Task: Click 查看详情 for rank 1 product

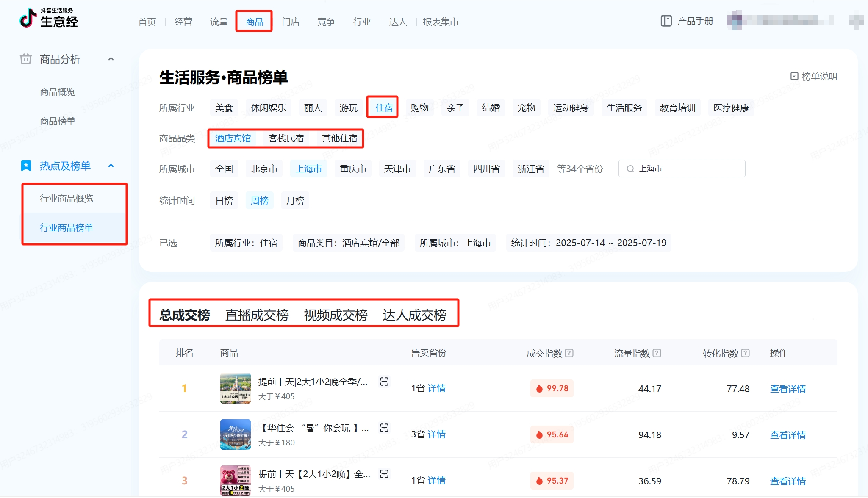Action: coord(788,389)
